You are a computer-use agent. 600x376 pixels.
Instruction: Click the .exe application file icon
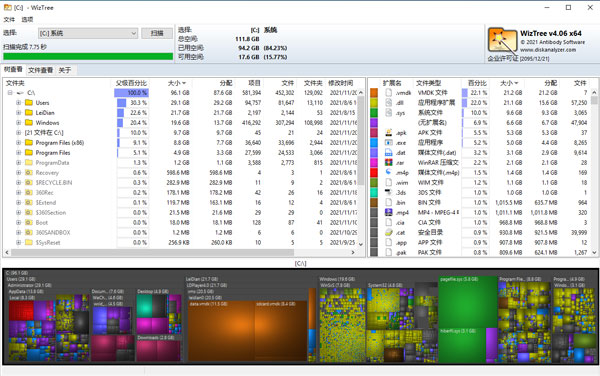(388, 143)
